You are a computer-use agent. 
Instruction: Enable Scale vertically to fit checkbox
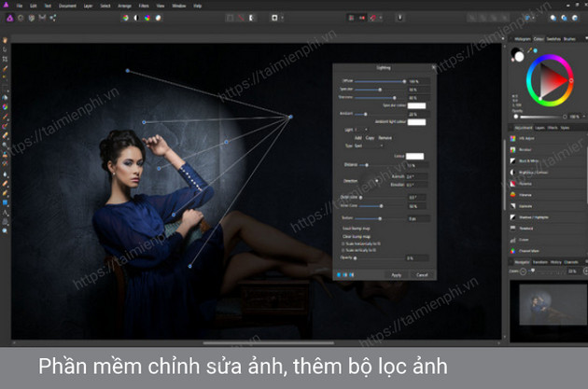[343, 250]
